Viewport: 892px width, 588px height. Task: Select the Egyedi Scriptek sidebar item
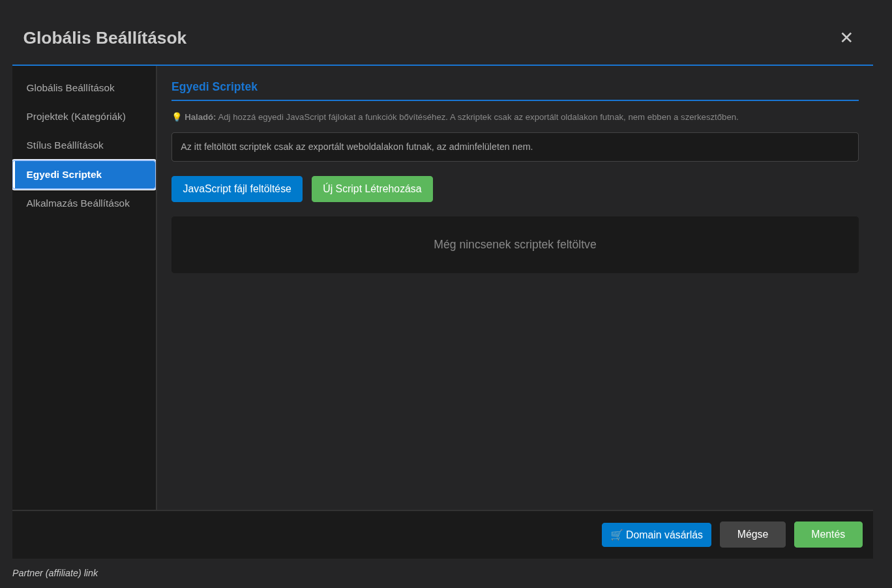64,175
